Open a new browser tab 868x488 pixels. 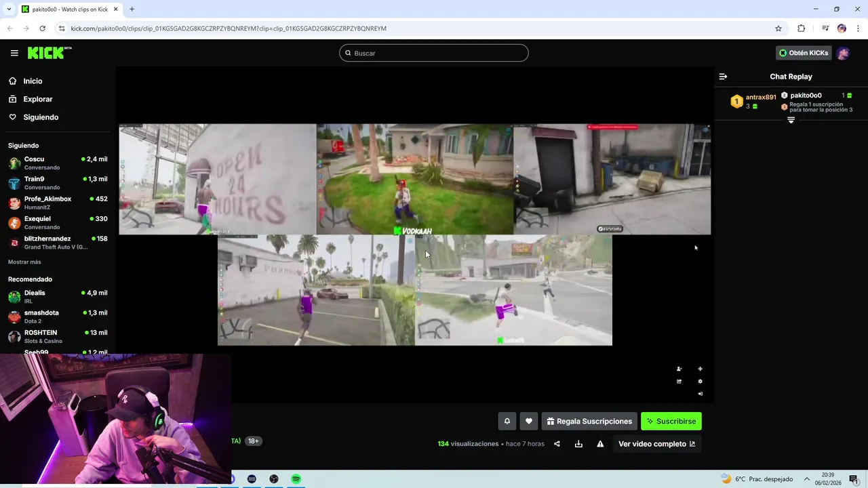[132, 9]
